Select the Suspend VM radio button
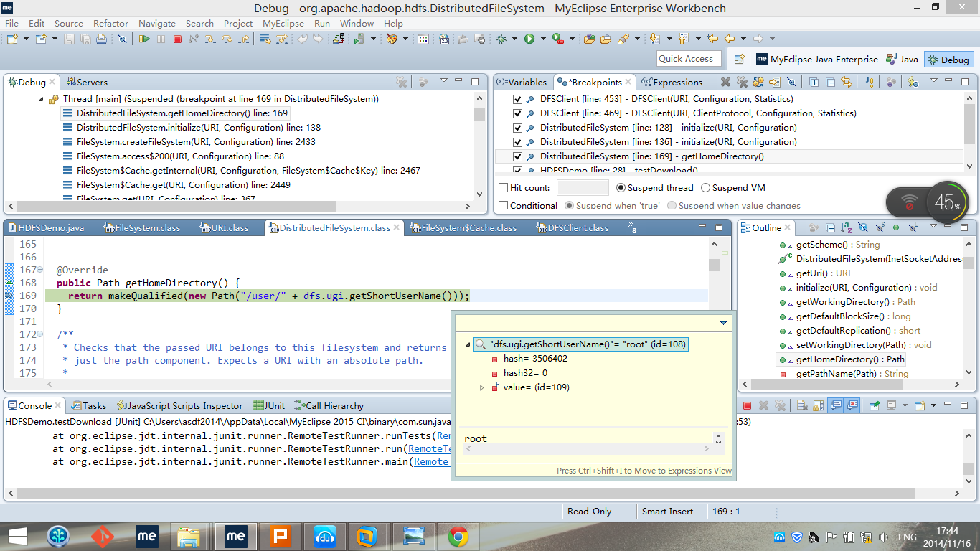Image resolution: width=980 pixels, height=551 pixels. click(x=705, y=188)
